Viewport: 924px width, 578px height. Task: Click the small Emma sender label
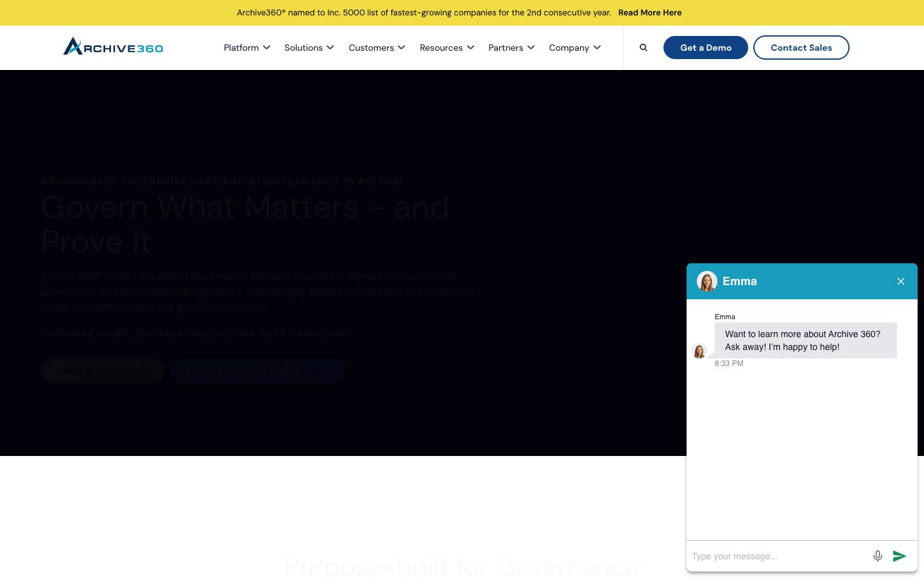tap(725, 317)
